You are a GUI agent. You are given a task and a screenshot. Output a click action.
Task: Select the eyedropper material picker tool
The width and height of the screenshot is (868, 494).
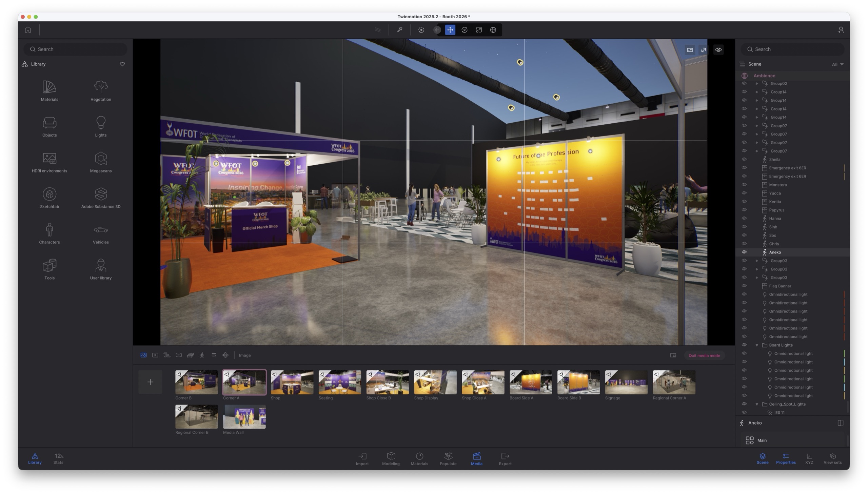coord(399,30)
